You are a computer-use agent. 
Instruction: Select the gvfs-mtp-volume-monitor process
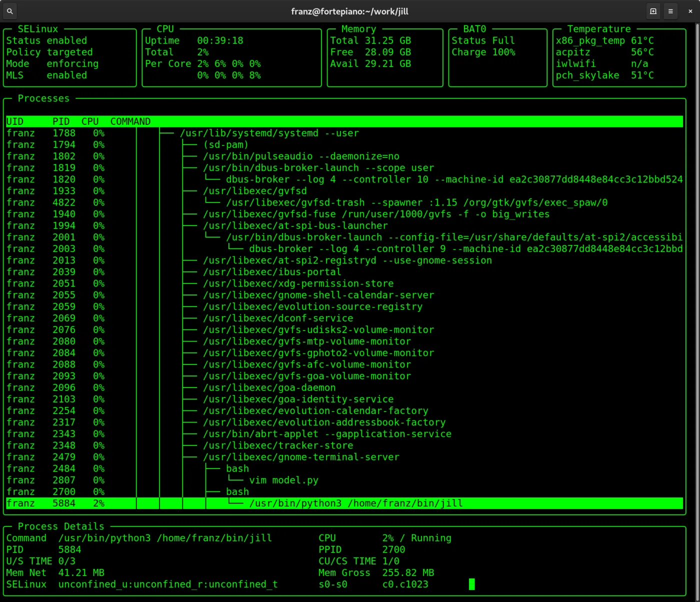(344, 341)
